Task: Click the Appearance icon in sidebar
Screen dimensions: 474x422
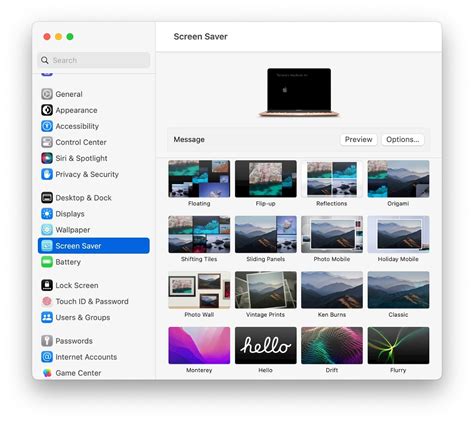Action: tap(47, 110)
